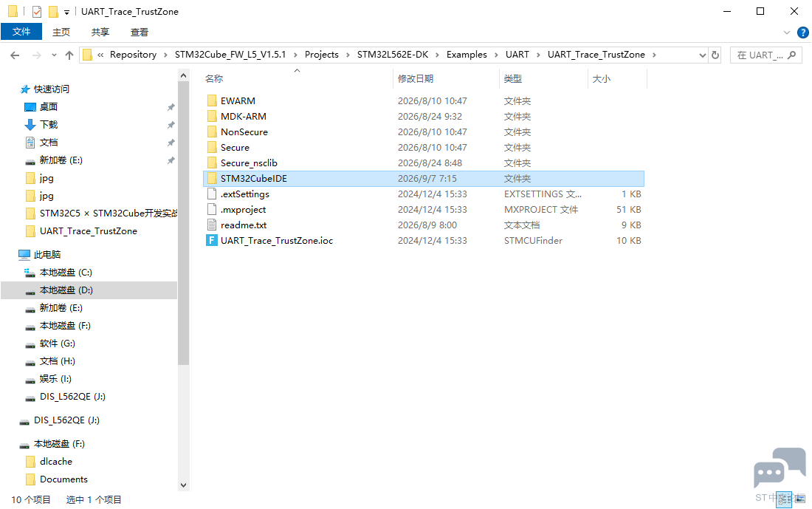The height and width of the screenshot is (509, 812).
Task: Open 本地磁盘 (D:) drive
Action: 66,290
